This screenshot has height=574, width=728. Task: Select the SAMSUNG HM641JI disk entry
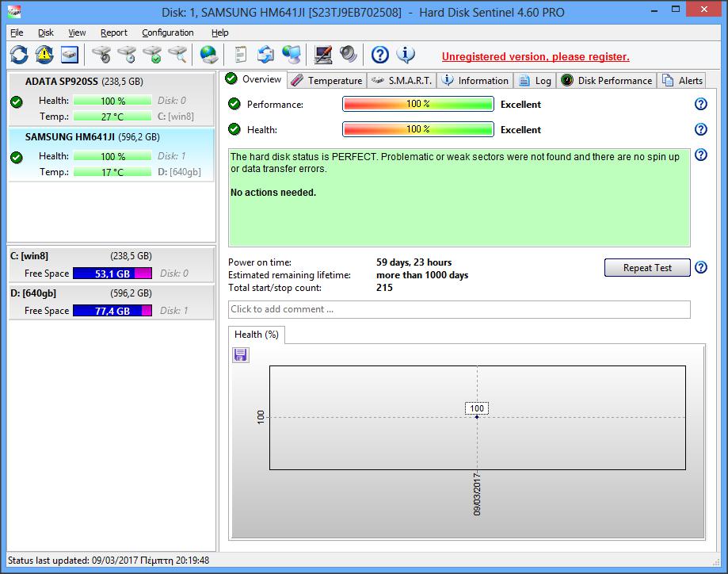point(111,155)
